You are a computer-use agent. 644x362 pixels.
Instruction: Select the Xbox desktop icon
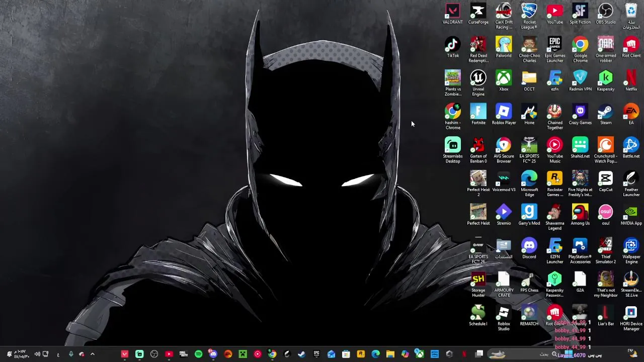(x=504, y=81)
